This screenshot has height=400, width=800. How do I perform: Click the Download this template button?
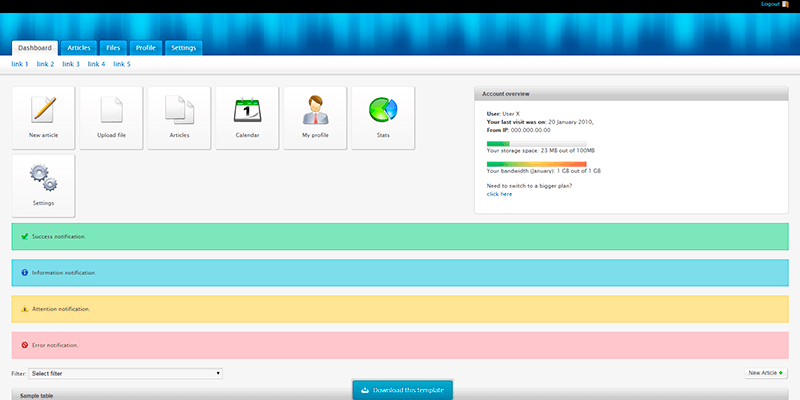(402, 389)
